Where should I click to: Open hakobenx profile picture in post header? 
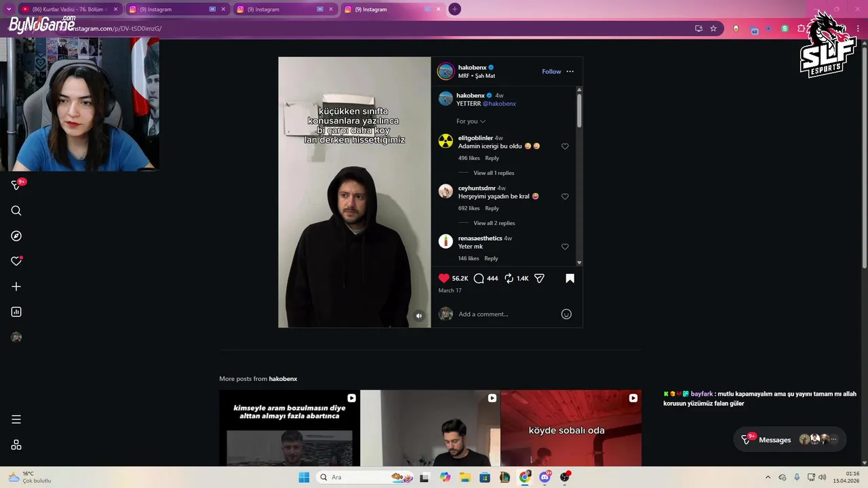point(446,71)
